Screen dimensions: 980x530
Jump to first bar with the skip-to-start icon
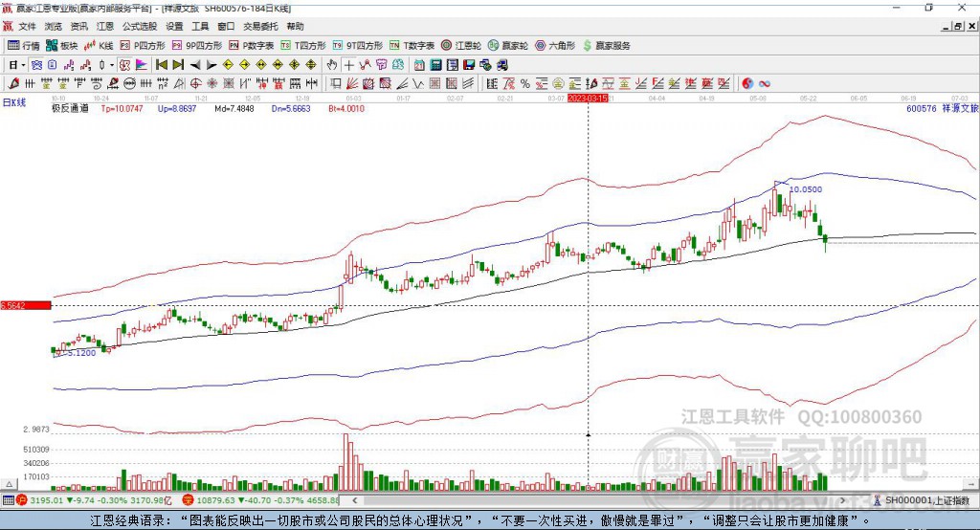[x=161, y=65]
